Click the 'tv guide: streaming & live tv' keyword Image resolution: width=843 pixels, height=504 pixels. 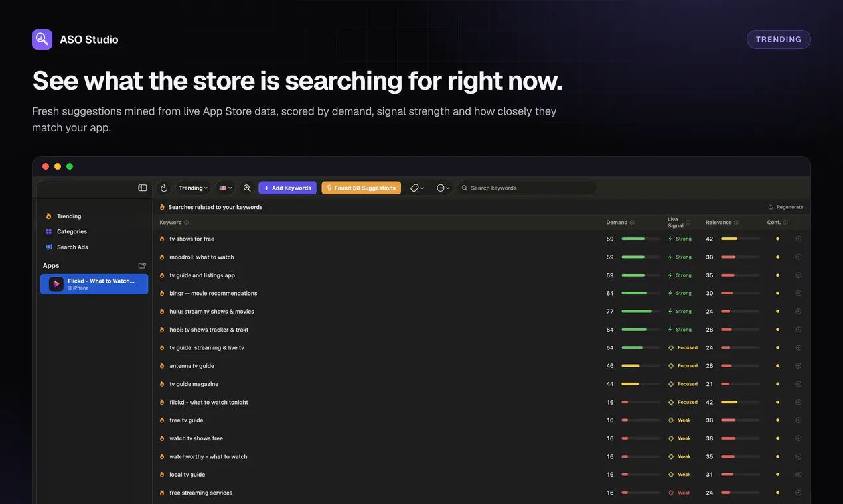click(x=206, y=347)
